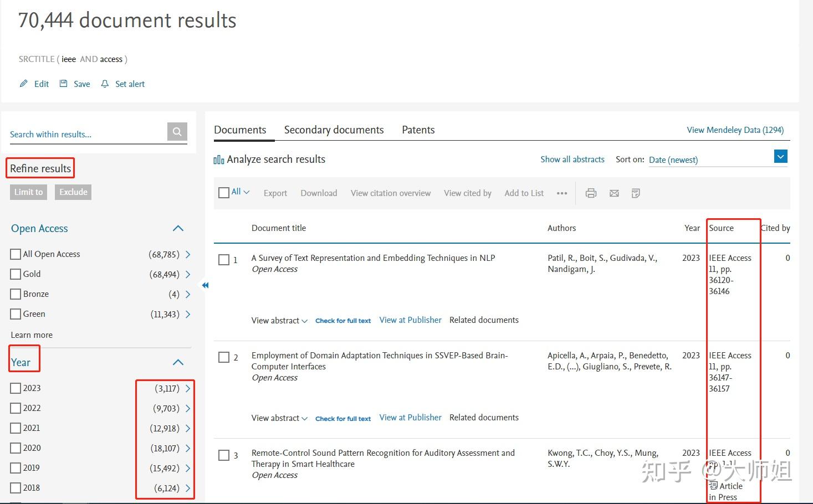Collapse sidebar with double-arrow icon
Viewport: 813px width, 504px height.
click(205, 285)
